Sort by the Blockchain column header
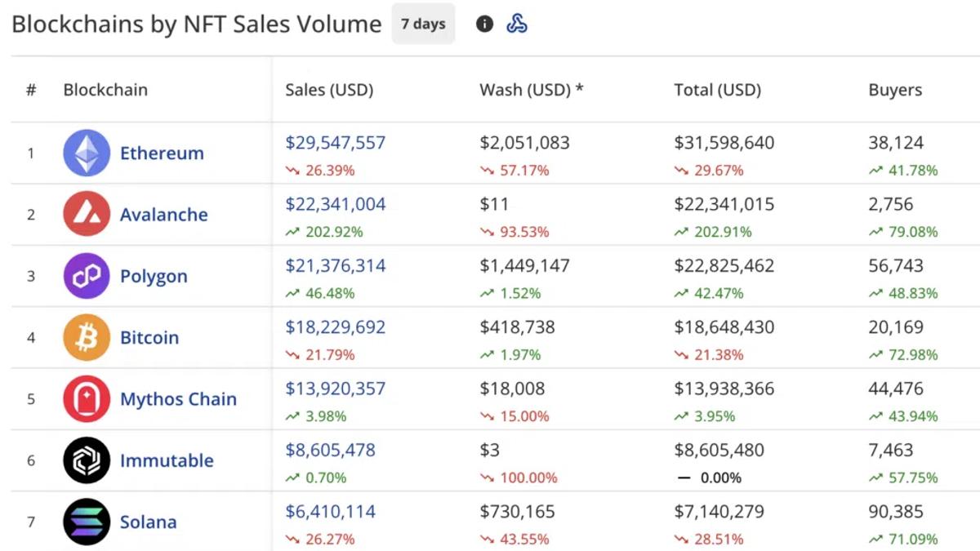The height and width of the screenshot is (551, 980). click(105, 90)
